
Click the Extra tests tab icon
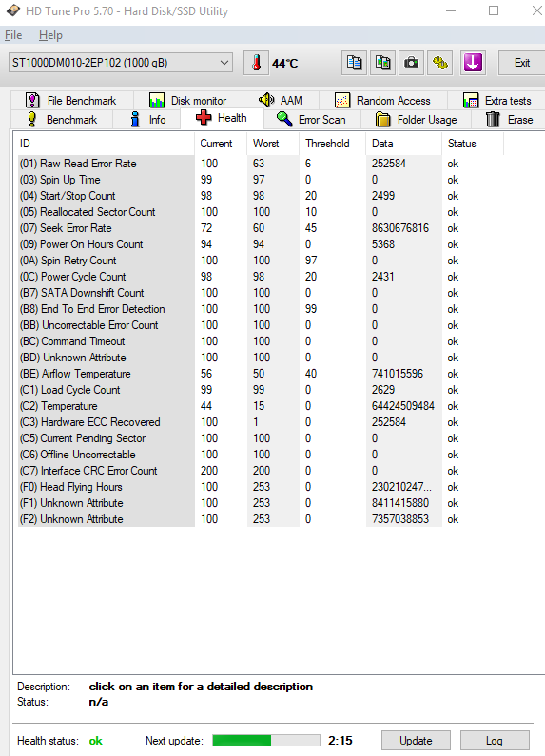point(470,100)
